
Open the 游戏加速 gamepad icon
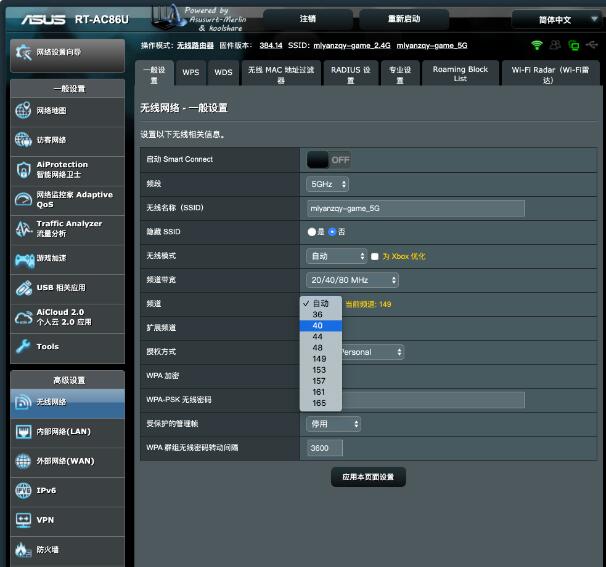click(x=23, y=259)
